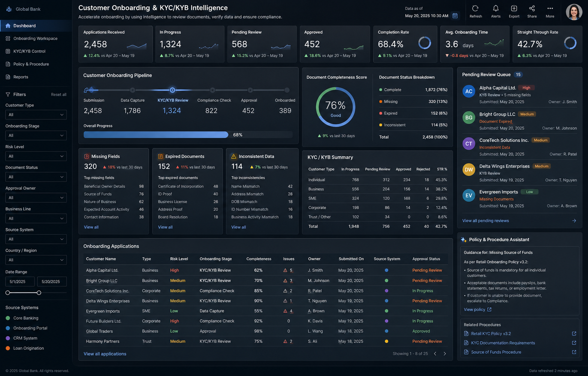
Task: Click Future Builders Ltd. in the applications table
Action: [x=103, y=321]
